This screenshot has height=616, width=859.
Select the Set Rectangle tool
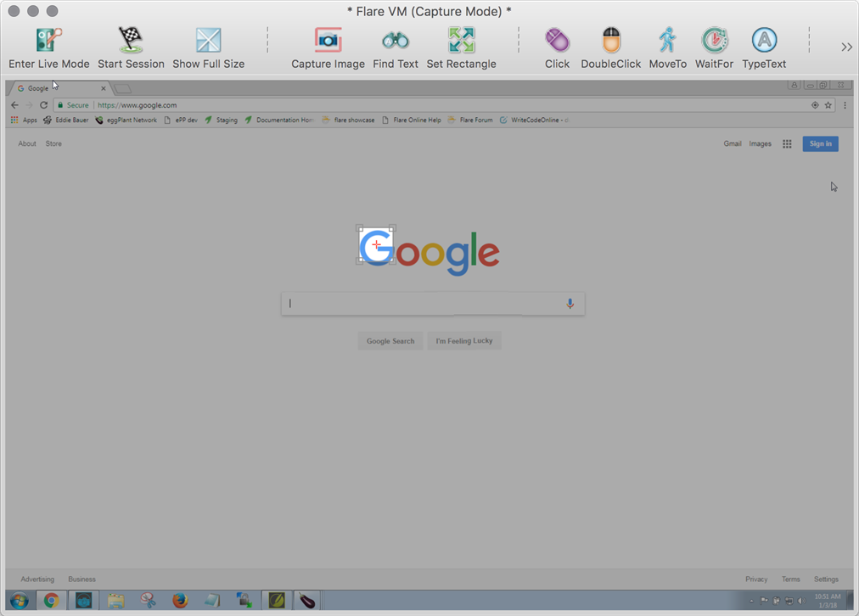pyautogui.click(x=461, y=41)
